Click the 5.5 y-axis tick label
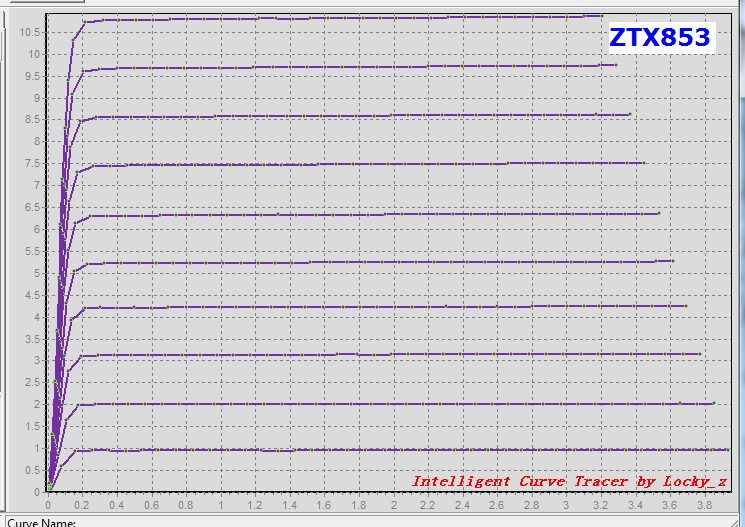Screen dimensions: 745x527 (x=33, y=251)
